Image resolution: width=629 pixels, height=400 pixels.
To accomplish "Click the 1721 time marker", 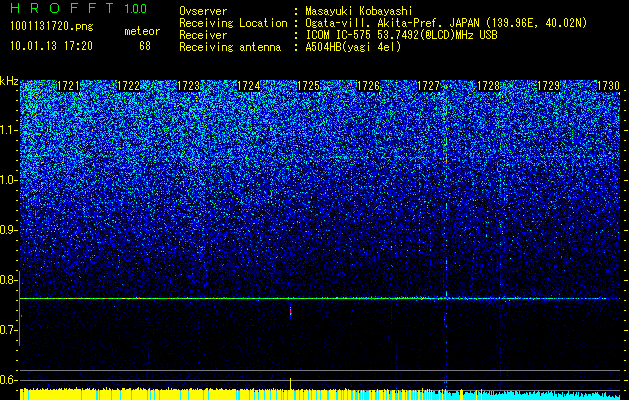I will coord(68,86).
